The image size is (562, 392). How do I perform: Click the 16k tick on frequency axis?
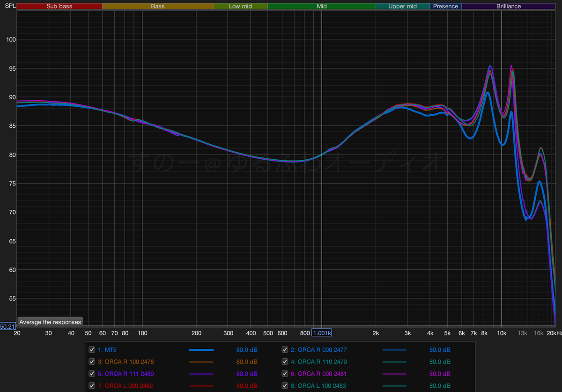(x=539, y=333)
